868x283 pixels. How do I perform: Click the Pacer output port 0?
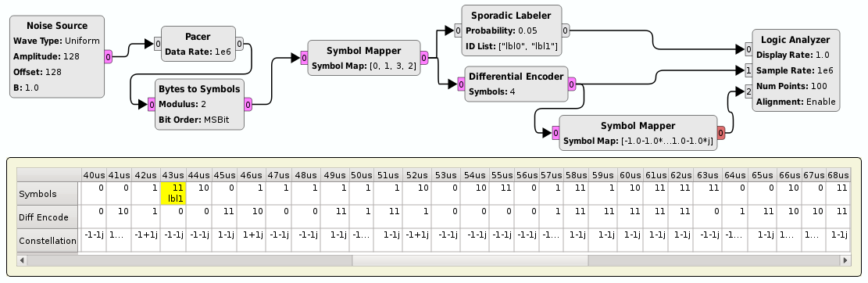pyautogui.click(x=239, y=44)
